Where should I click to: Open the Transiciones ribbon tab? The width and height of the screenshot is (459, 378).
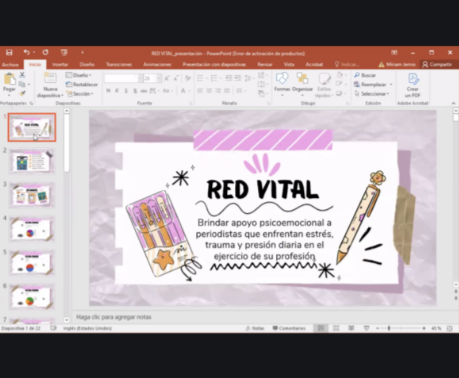119,64
